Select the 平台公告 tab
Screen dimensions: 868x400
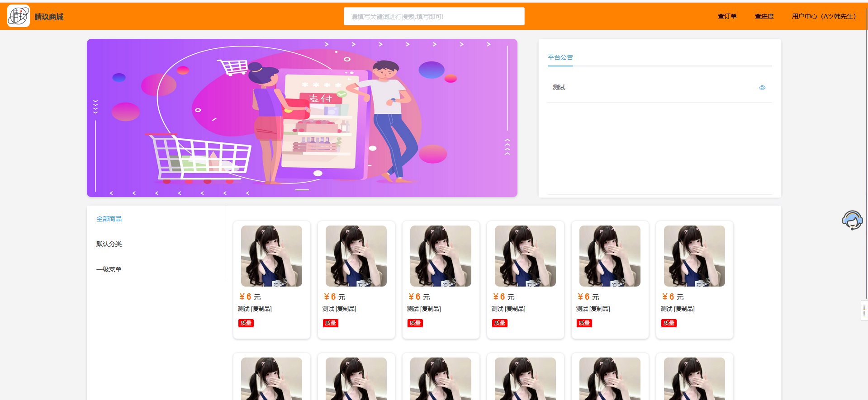coord(560,57)
